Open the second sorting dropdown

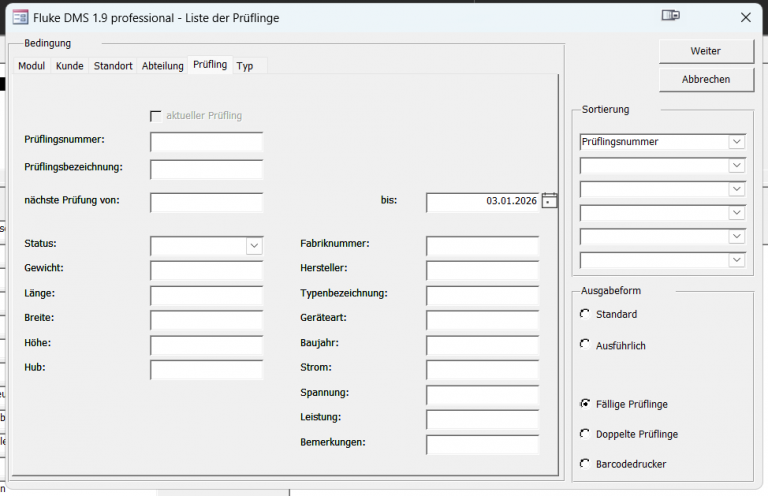pyautogui.click(x=737, y=165)
